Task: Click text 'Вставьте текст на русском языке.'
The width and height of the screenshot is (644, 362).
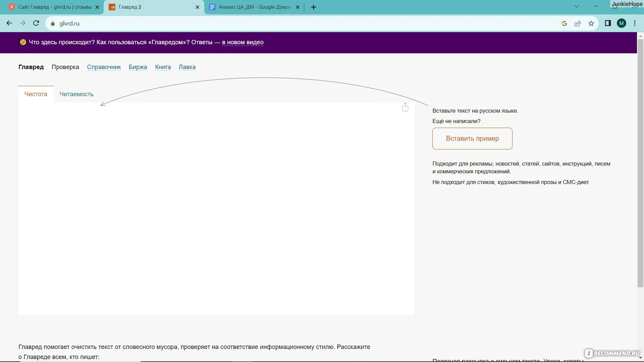Action: pos(475,111)
